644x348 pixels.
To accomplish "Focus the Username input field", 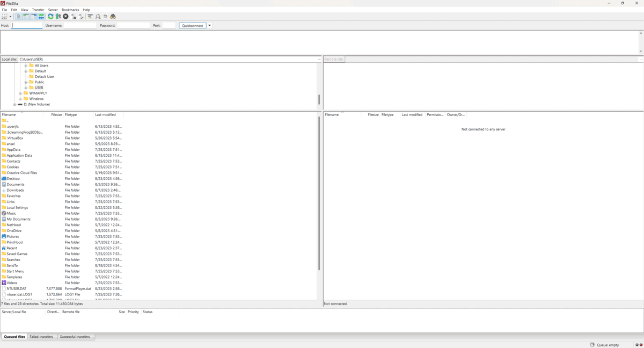I will [80, 25].
